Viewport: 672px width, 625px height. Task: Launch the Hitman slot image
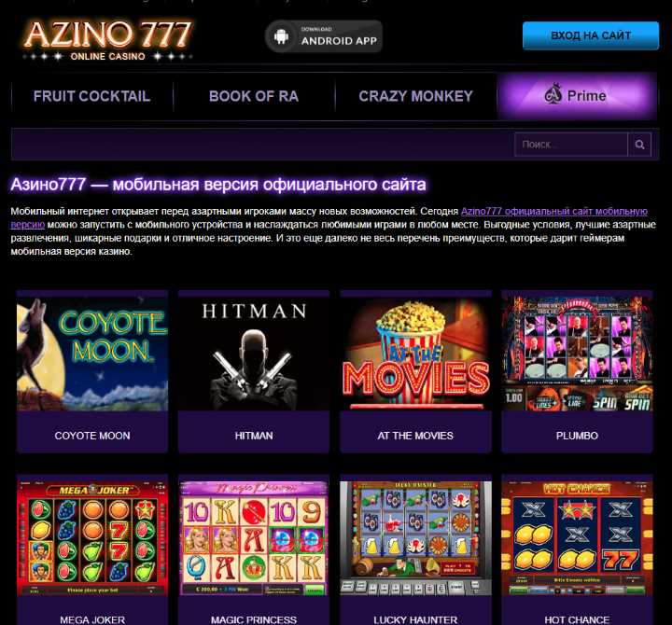point(254,354)
